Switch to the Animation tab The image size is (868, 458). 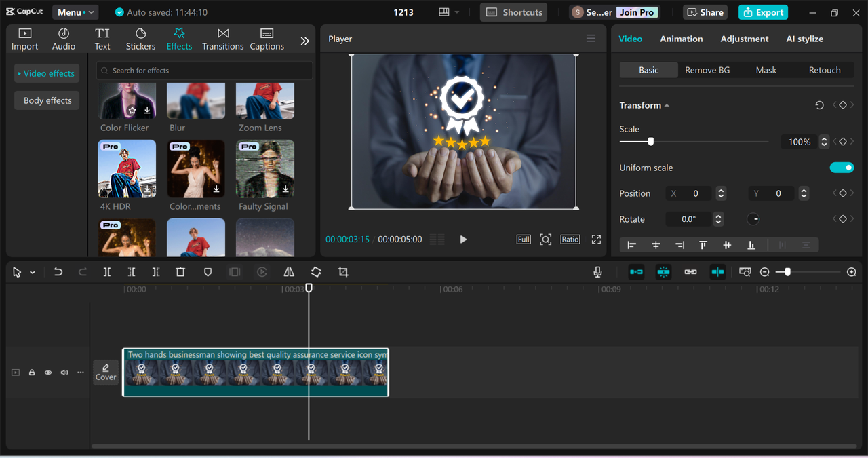[681, 39]
